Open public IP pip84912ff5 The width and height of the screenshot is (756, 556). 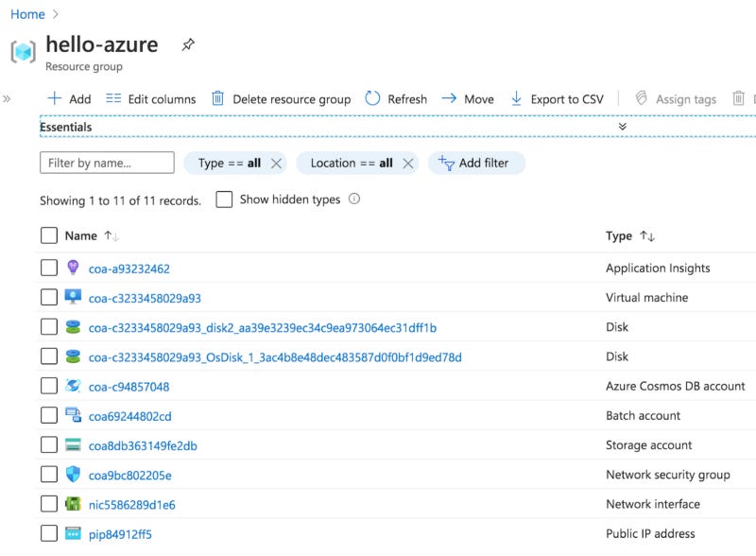pos(120,534)
